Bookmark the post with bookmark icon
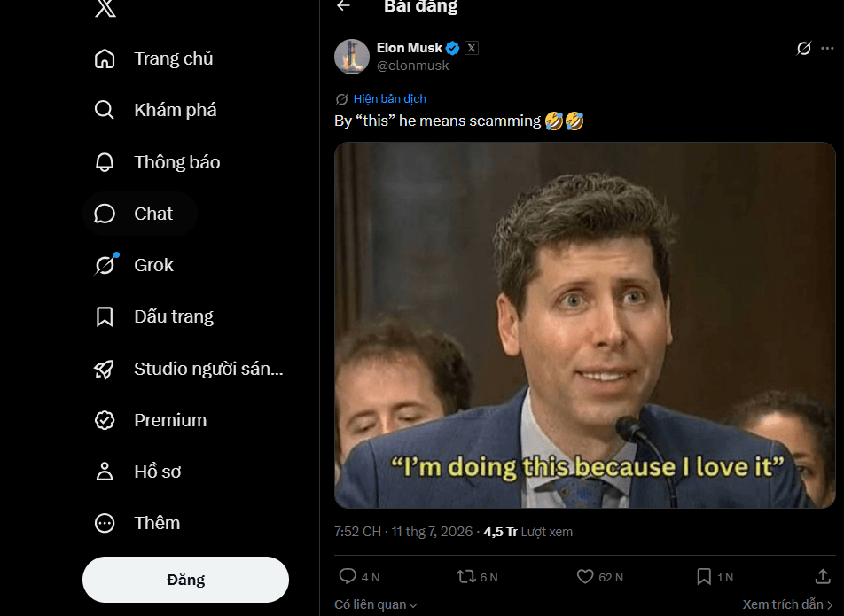The image size is (844, 616). click(x=704, y=577)
